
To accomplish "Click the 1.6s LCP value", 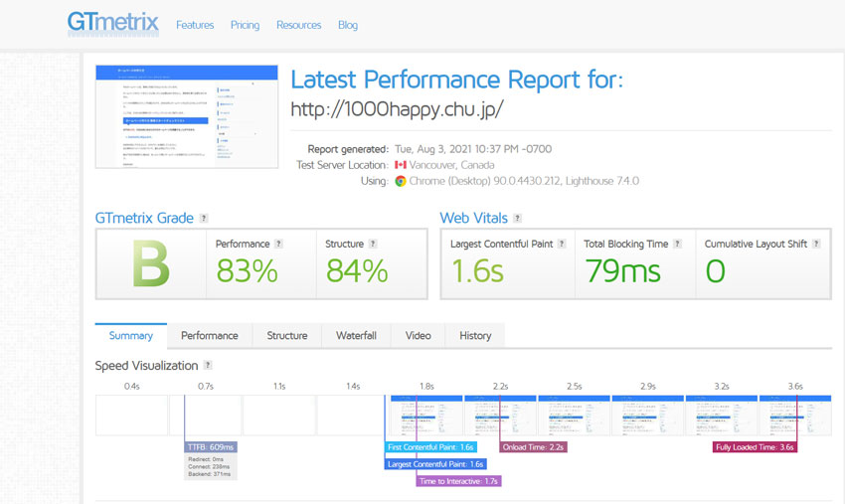I will 477,270.
